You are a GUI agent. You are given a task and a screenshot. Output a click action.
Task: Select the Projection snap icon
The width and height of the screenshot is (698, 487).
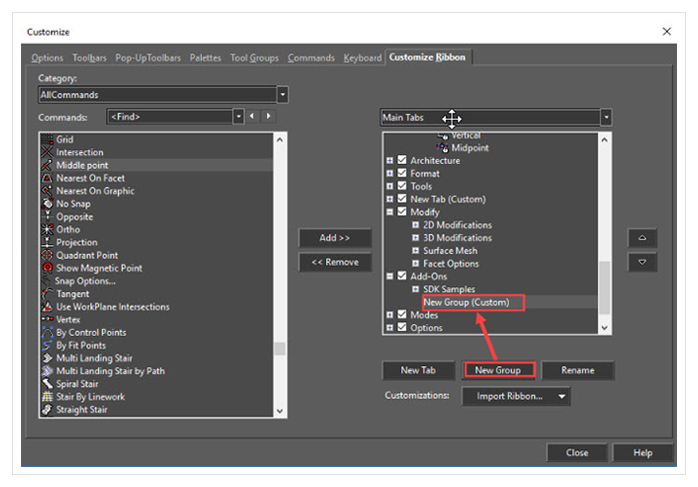[47, 243]
